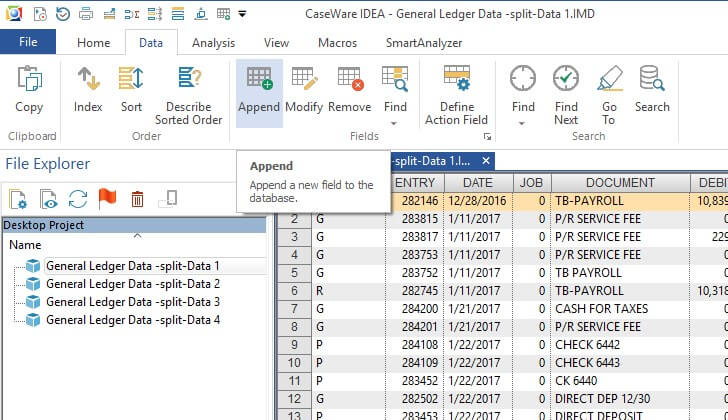The width and height of the screenshot is (728, 420).
Task: Click the DATE column header
Action: (478, 183)
